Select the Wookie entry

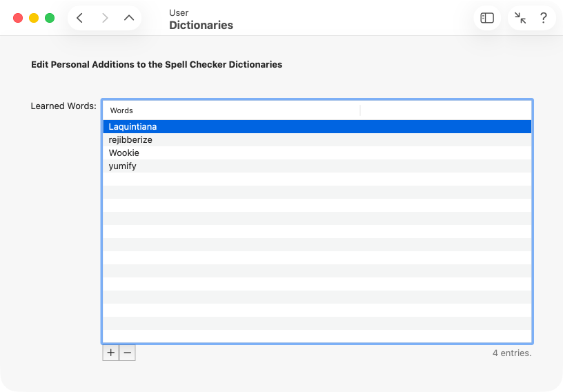tap(124, 153)
